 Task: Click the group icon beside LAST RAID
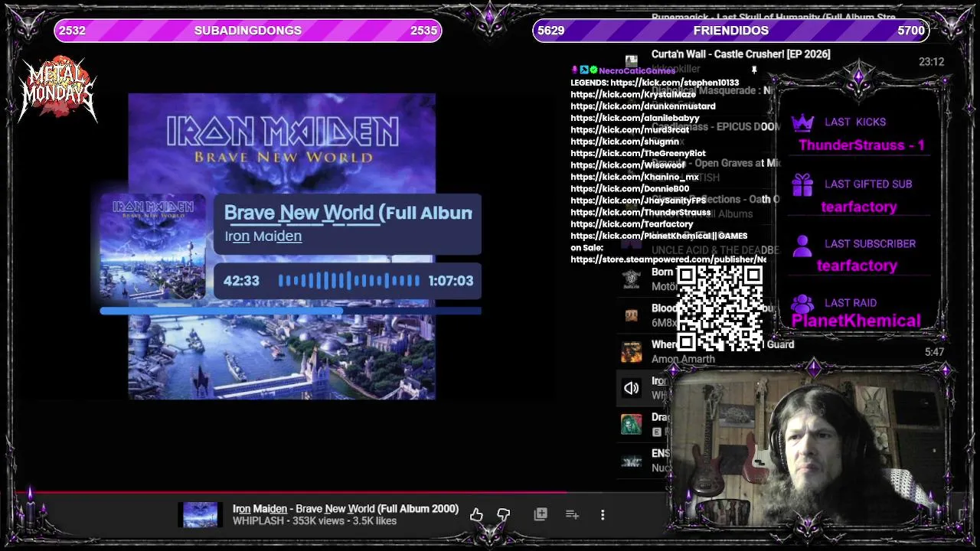802,304
